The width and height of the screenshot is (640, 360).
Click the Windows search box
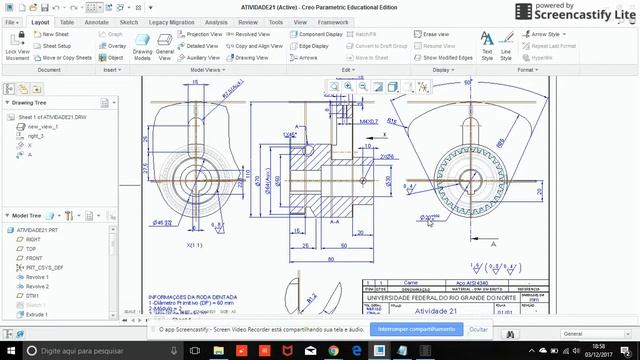point(102,351)
